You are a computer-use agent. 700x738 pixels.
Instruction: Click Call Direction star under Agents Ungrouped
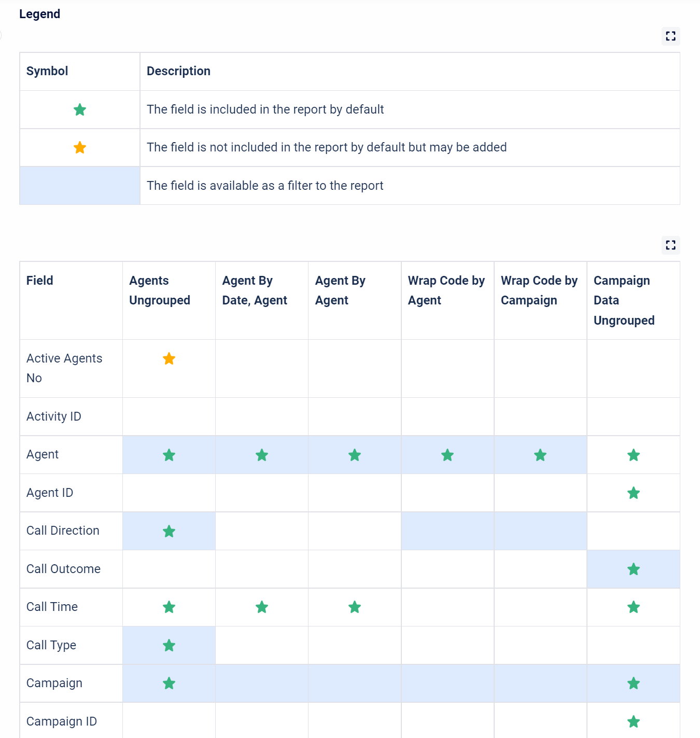click(x=169, y=532)
